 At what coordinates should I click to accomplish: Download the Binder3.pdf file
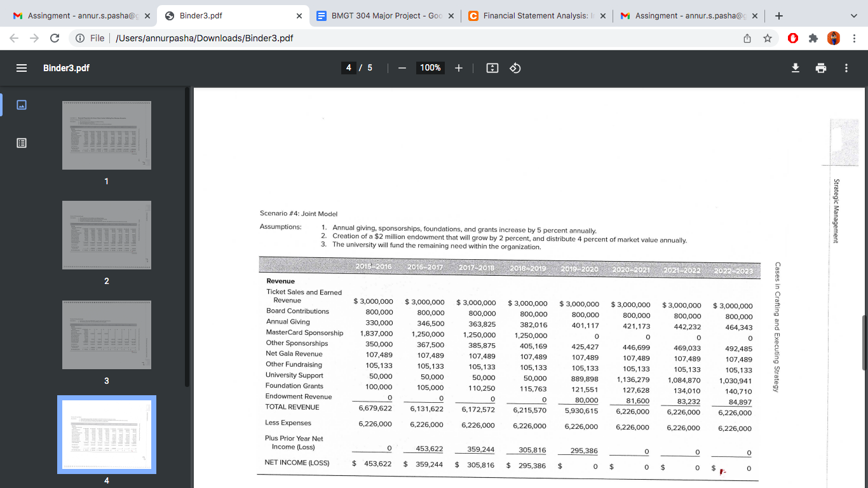795,67
